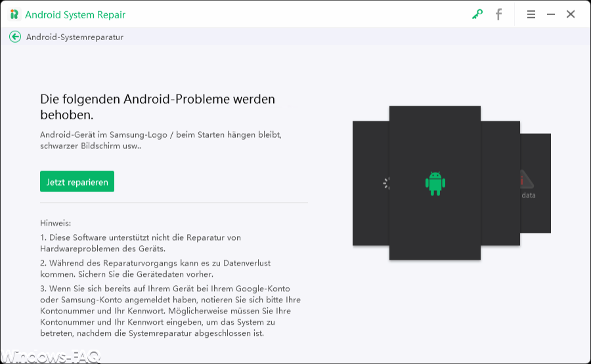Click the description mentioning Samsung-Logo
The height and width of the screenshot is (364, 591).
[x=161, y=140]
